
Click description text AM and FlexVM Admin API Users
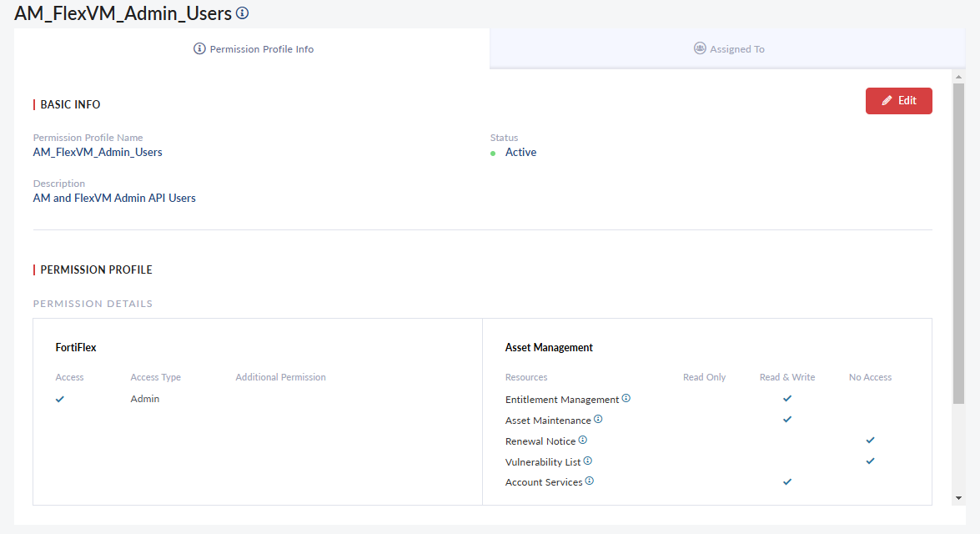coord(114,198)
